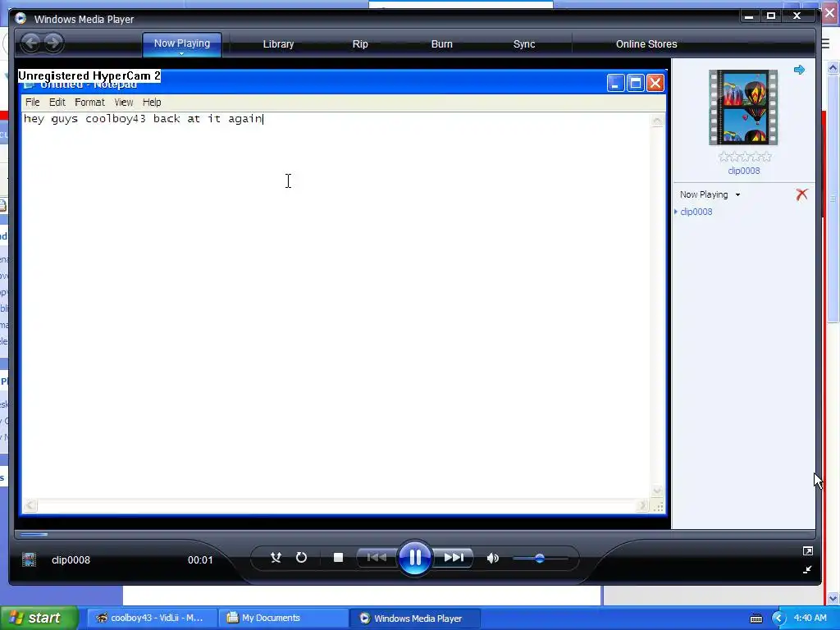Open the Now Playing tab
Image resolution: width=840 pixels, height=630 pixels.
(182, 43)
